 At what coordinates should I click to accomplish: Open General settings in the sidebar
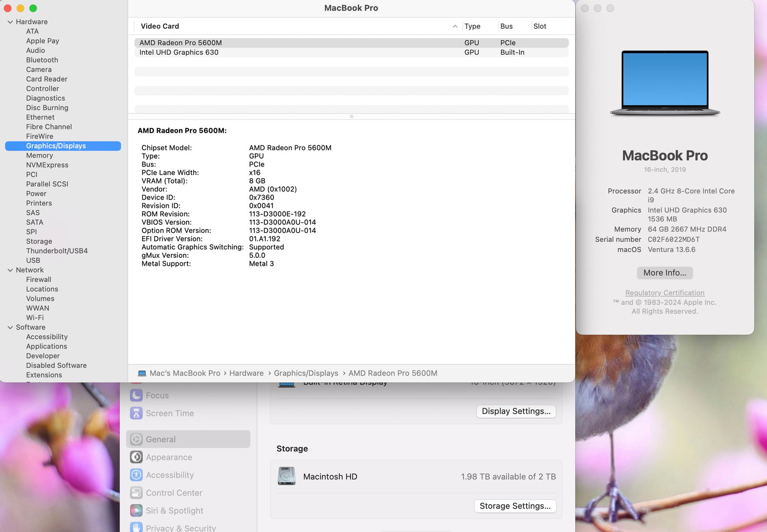pyautogui.click(x=160, y=439)
